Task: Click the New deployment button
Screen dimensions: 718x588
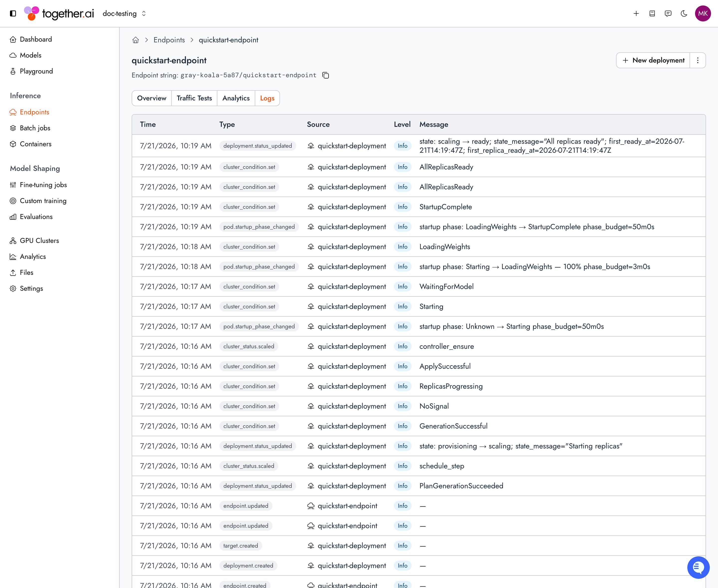Action: coord(653,60)
